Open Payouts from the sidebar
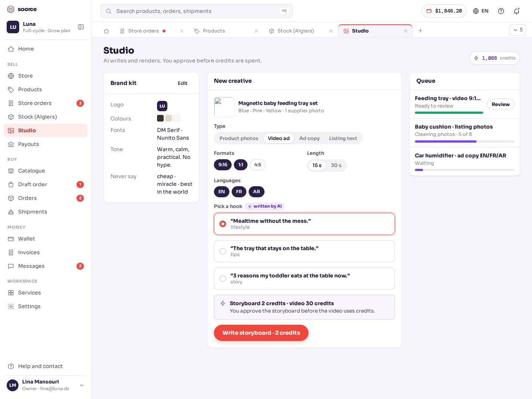Image resolution: width=532 pixels, height=399 pixels. (46, 144)
